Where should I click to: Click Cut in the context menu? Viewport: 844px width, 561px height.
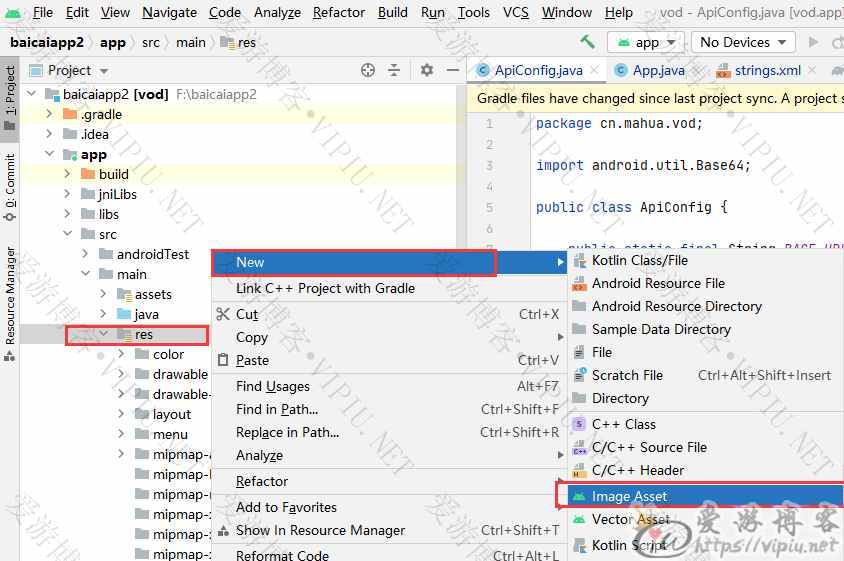[x=390, y=314]
